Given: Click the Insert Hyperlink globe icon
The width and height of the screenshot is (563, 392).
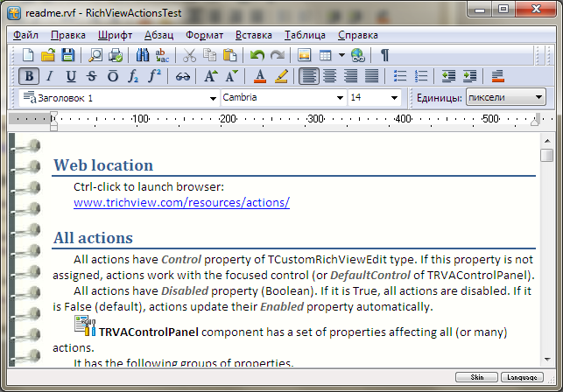Looking at the screenshot, I should (357, 55).
